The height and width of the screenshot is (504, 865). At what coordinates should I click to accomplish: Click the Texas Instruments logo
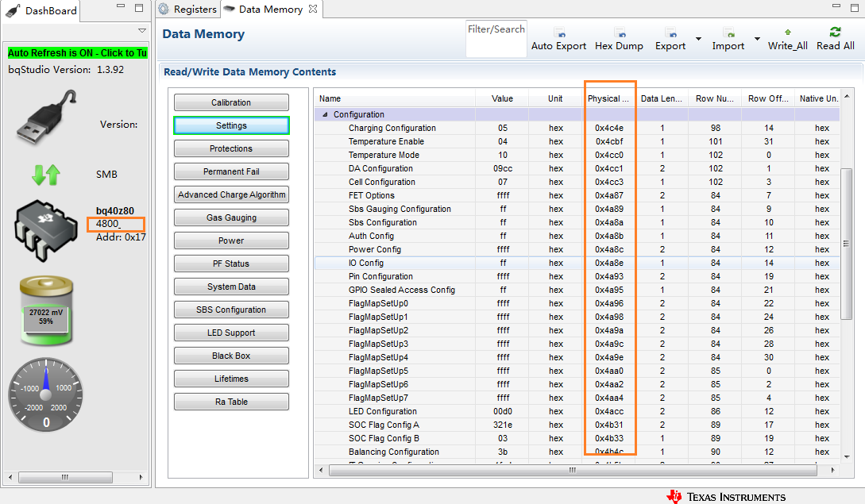726,497
